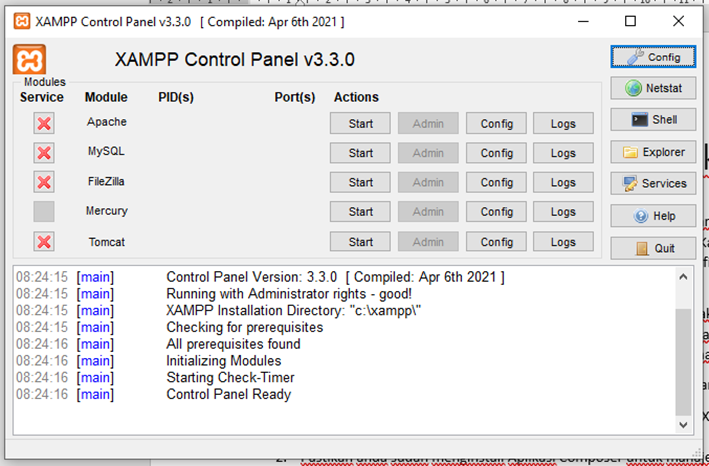This screenshot has height=466, width=709.
Task: Click the large orange XAMPP logo
Action: pos(29,59)
